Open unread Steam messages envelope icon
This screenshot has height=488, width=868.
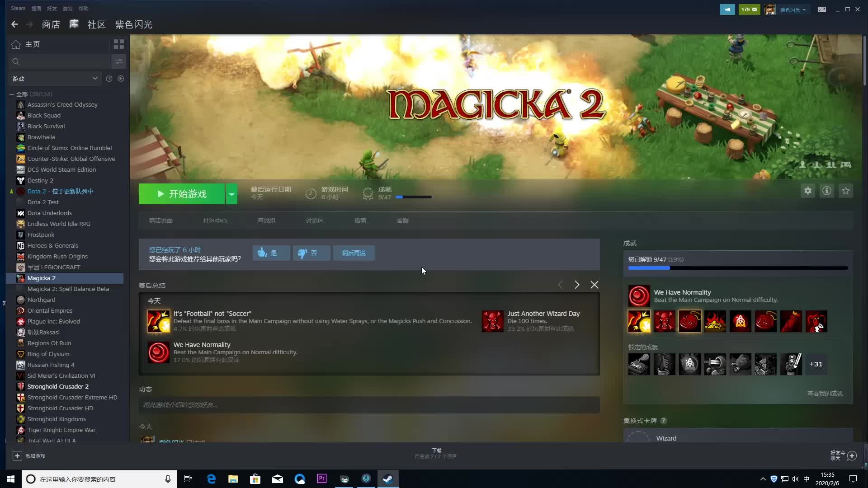pyautogui.click(x=749, y=9)
